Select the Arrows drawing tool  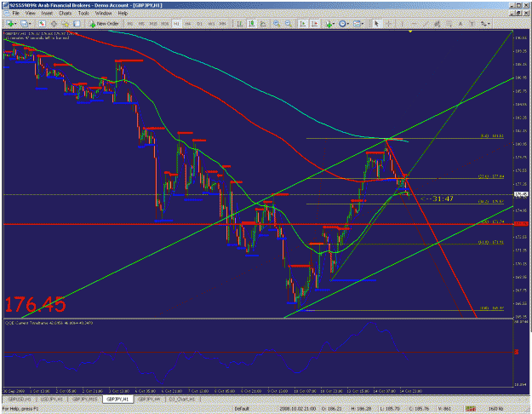coord(483,24)
